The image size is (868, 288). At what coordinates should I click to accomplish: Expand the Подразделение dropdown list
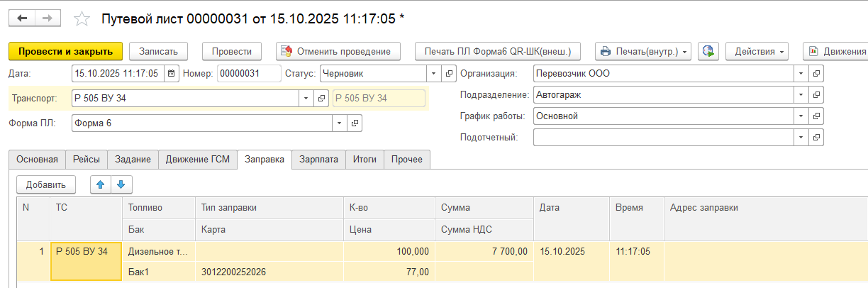[x=801, y=94]
